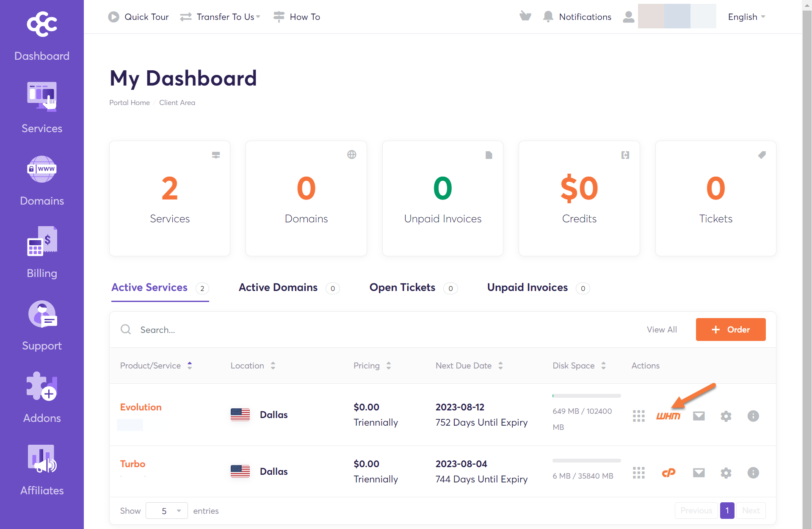Open the English language dropdown
Screen dimensions: 812x529
(746, 17)
